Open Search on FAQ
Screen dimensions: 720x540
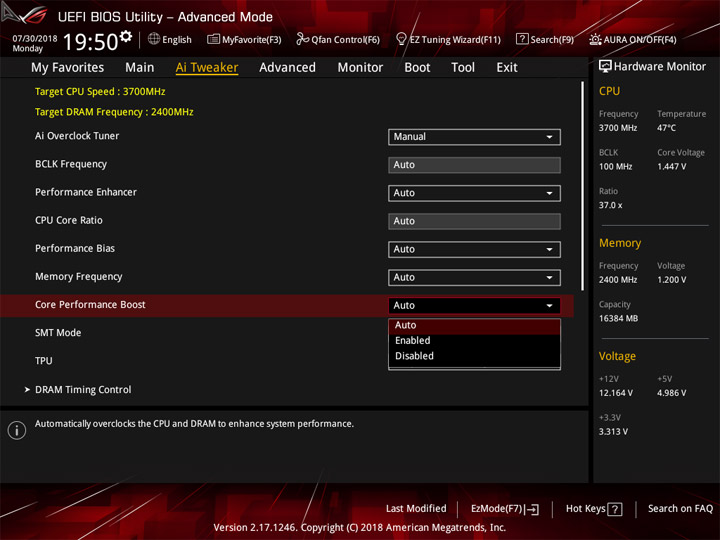coord(680,509)
